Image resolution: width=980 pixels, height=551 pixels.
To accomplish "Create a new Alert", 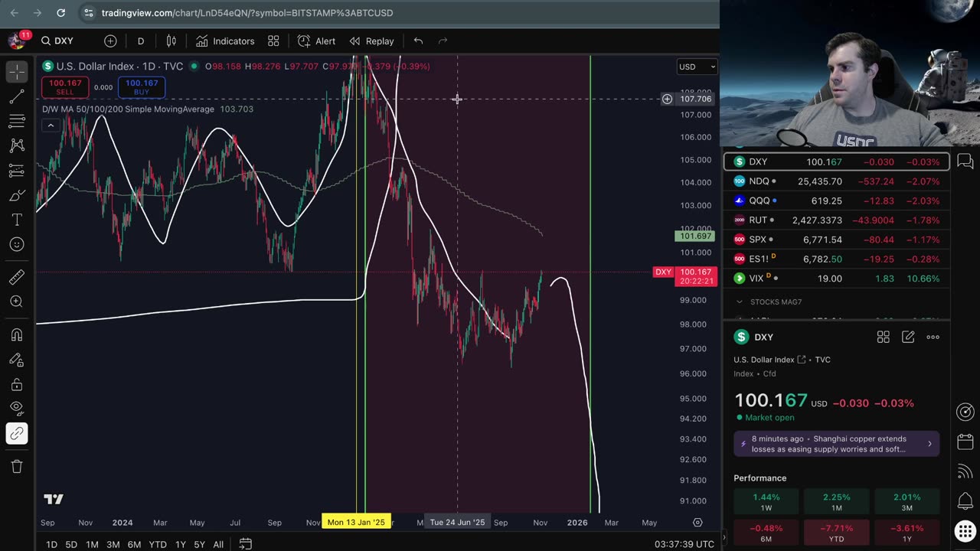I will point(316,41).
